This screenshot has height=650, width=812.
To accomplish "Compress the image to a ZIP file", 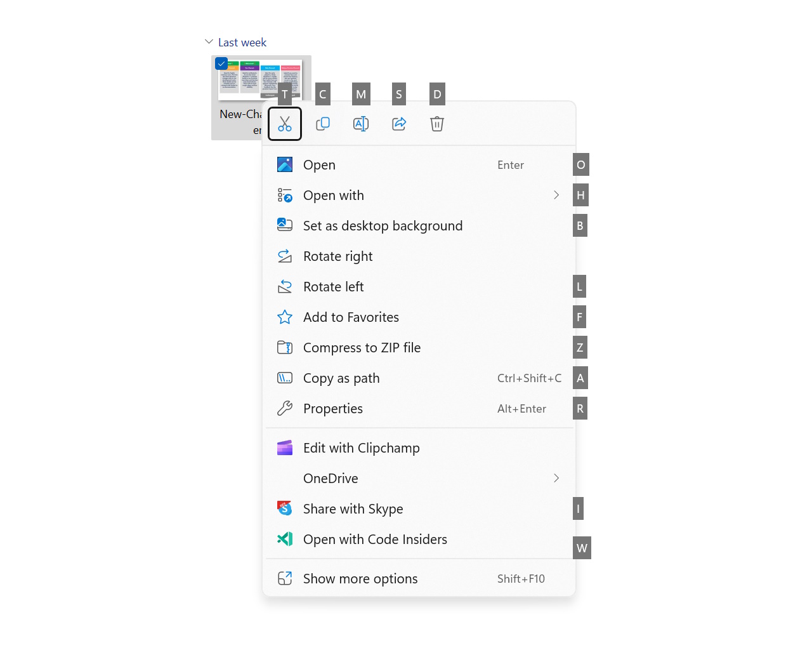I will click(x=362, y=347).
